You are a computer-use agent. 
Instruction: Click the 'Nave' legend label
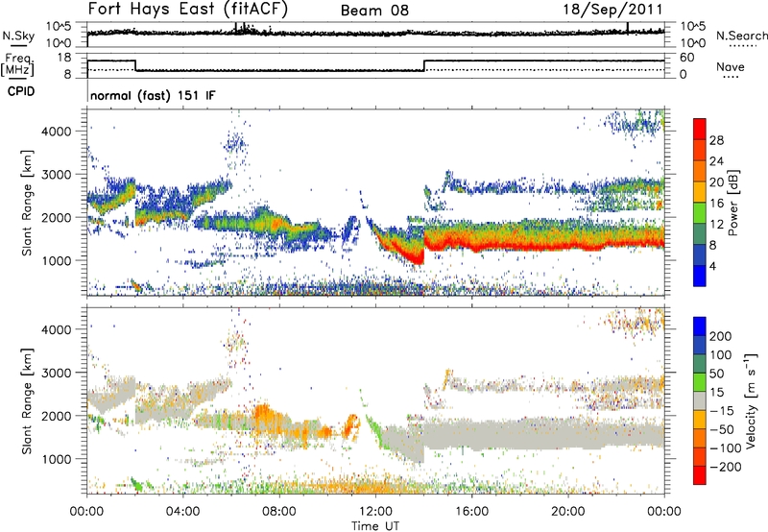tap(731, 66)
